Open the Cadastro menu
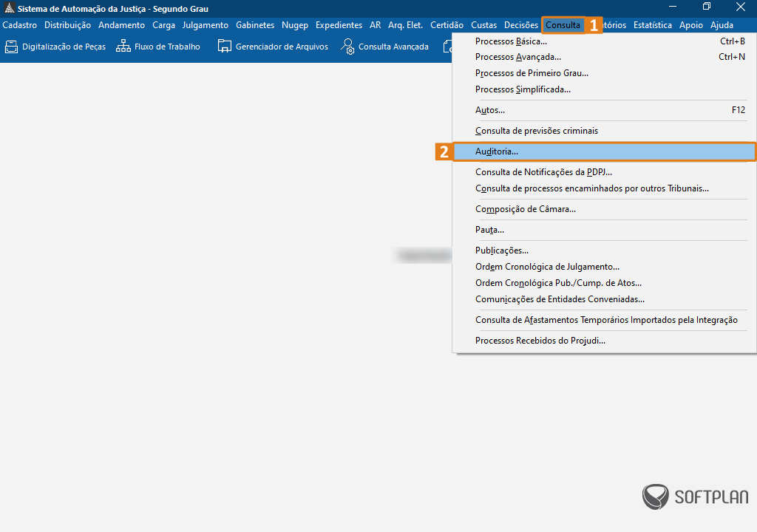This screenshot has height=532, width=757. (20, 25)
